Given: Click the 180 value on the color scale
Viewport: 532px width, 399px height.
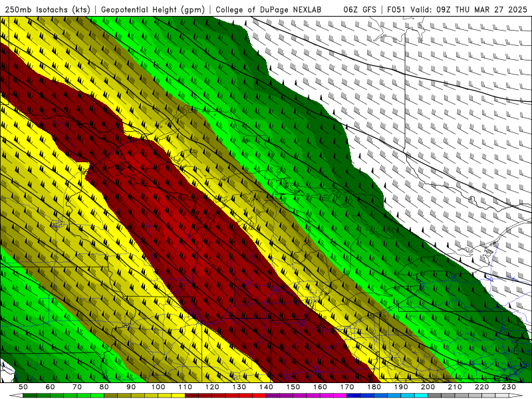Looking at the screenshot, I should pos(374,387).
